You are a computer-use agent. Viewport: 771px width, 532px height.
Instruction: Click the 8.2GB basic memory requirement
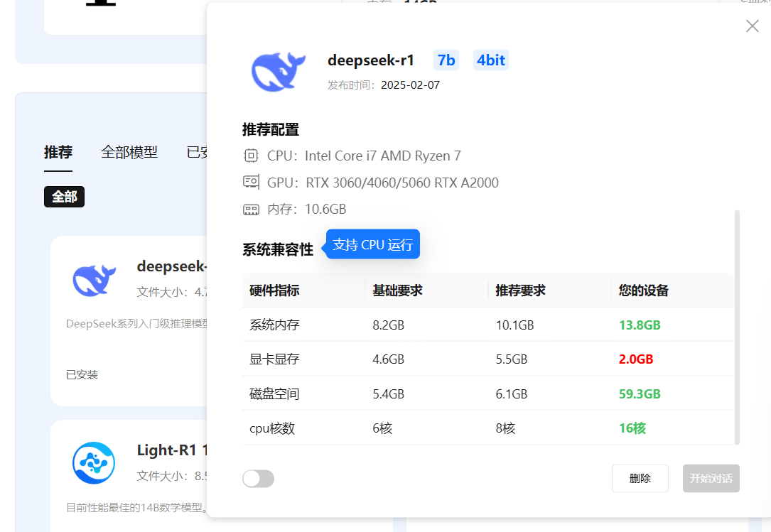388,325
